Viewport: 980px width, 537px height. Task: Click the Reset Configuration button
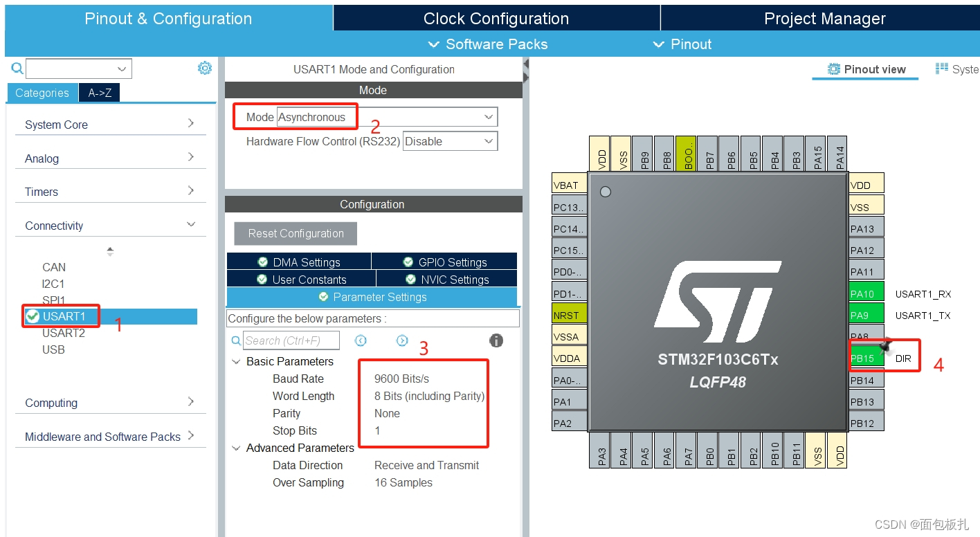(296, 233)
